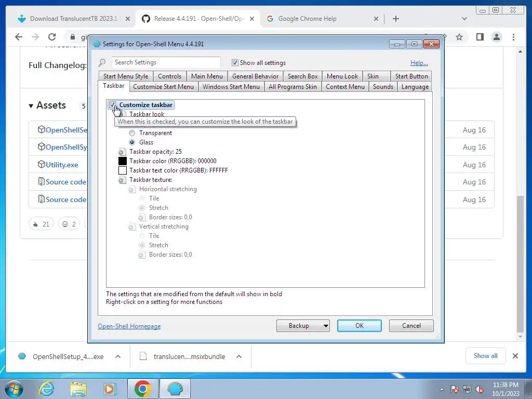Open Chrome three-dot menu
The width and height of the screenshot is (532, 399).
514,37
